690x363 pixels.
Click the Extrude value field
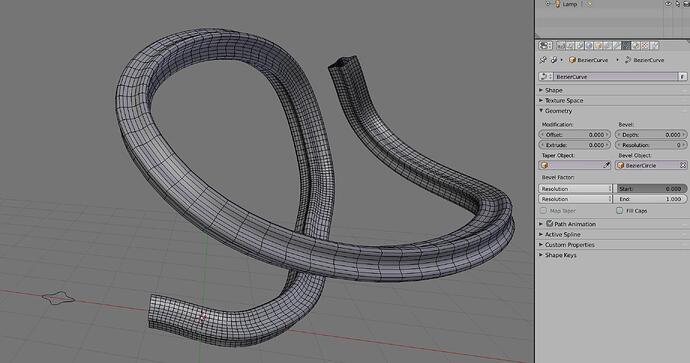[x=575, y=145]
